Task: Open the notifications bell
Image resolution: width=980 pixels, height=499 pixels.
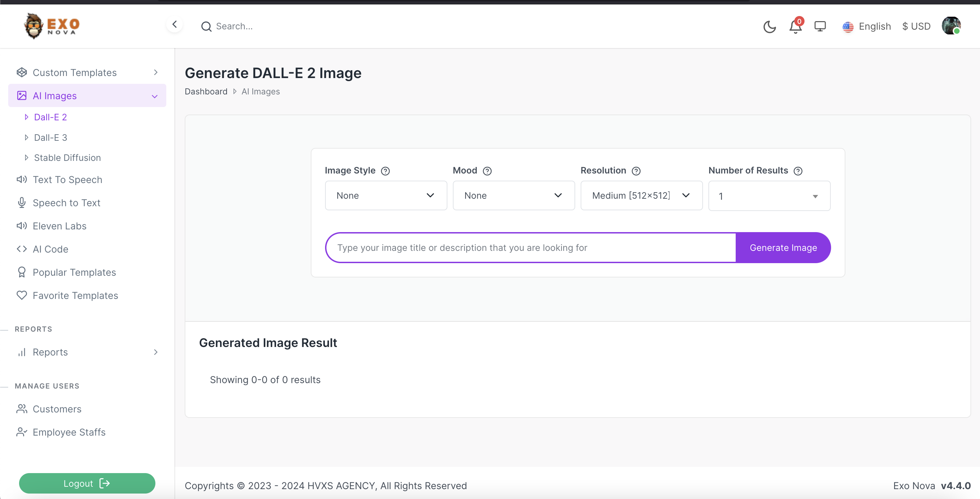Action: tap(795, 27)
